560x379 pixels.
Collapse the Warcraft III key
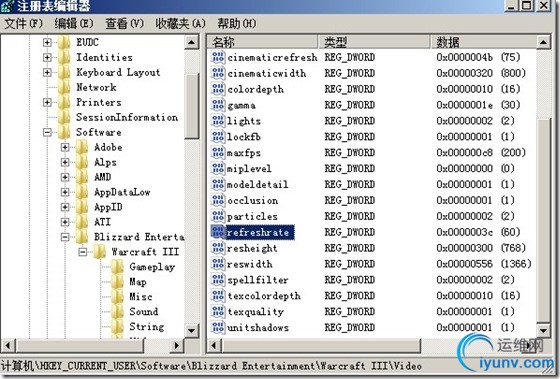(83, 252)
